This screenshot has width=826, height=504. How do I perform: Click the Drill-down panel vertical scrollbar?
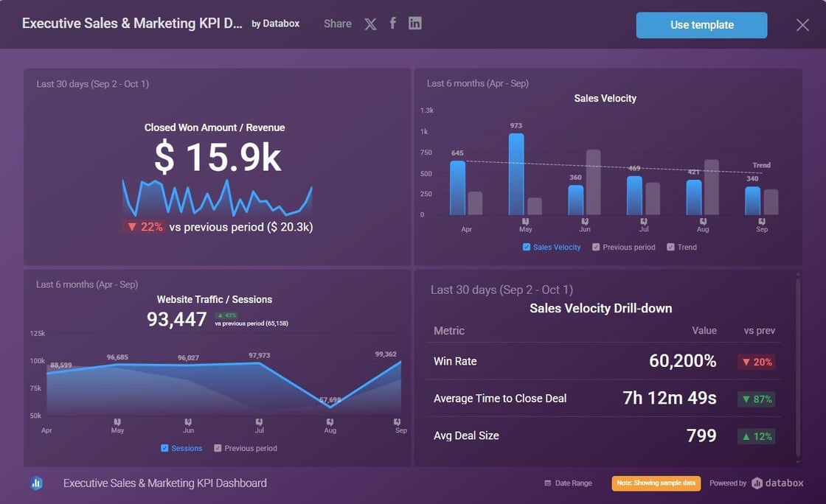click(x=797, y=368)
